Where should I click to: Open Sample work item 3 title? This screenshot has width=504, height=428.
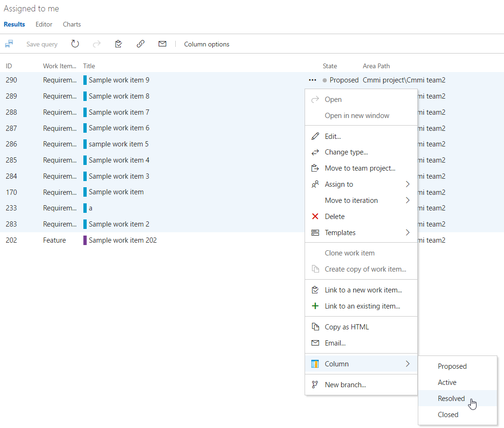pyautogui.click(x=119, y=176)
